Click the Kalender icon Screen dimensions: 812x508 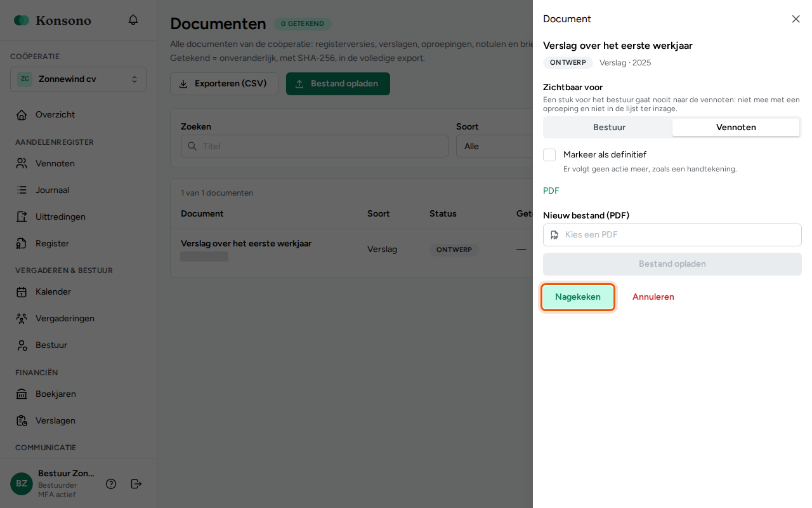(x=22, y=292)
